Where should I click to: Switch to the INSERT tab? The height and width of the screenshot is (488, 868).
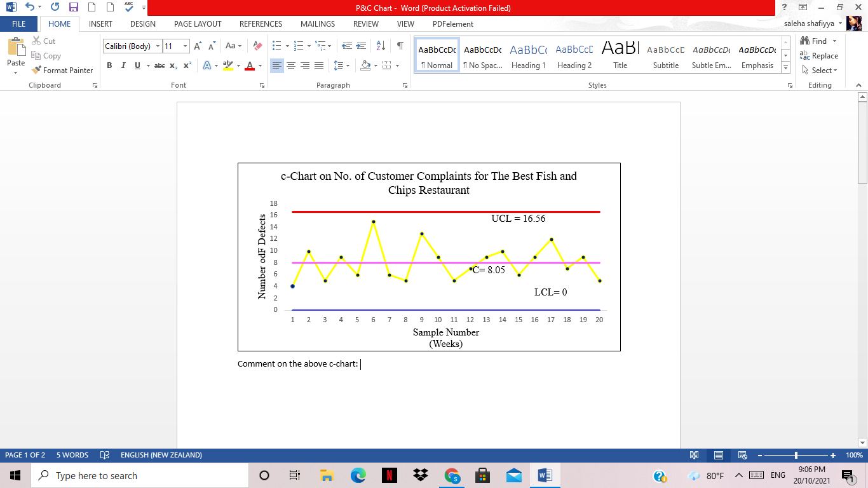[x=100, y=24]
